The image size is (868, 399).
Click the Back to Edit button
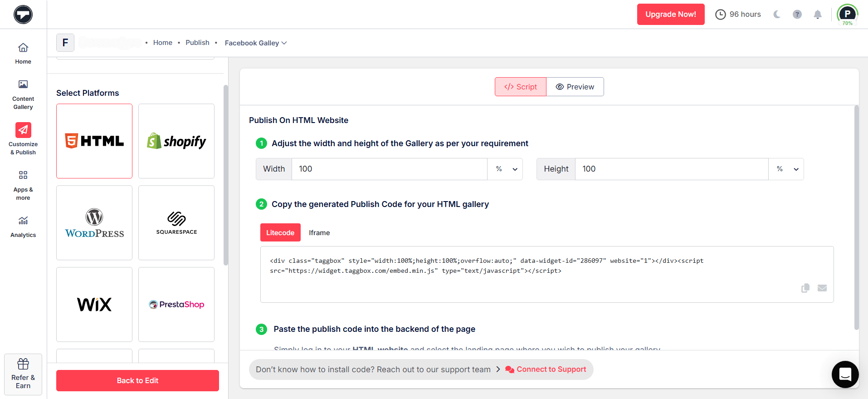tap(137, 380)
